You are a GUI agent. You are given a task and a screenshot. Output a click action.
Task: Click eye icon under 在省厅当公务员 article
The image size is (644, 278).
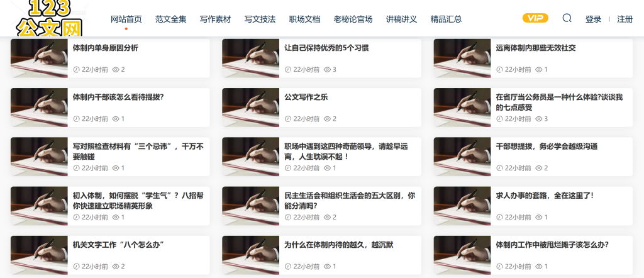coord(538,119)
